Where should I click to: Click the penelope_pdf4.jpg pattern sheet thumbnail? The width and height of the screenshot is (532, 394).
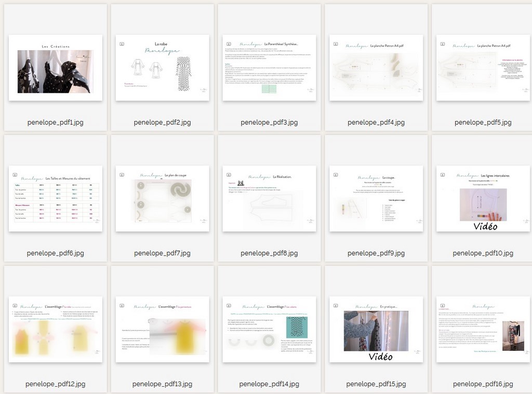point(376,68)
